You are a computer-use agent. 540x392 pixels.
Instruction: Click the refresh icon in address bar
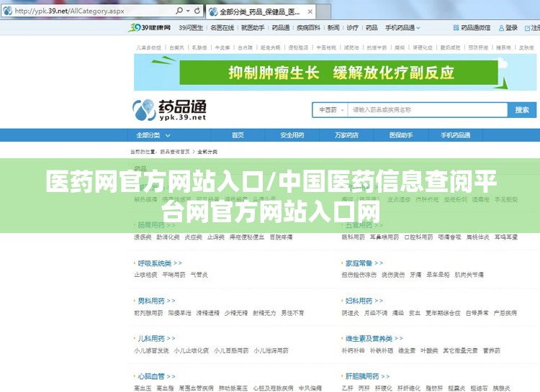coord(197,11)
